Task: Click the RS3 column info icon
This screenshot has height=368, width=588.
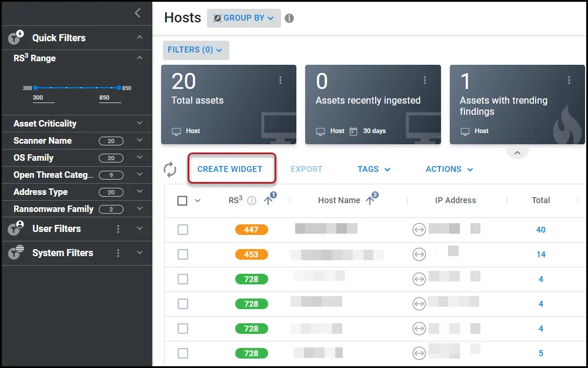Action: (x=252, y=201)
